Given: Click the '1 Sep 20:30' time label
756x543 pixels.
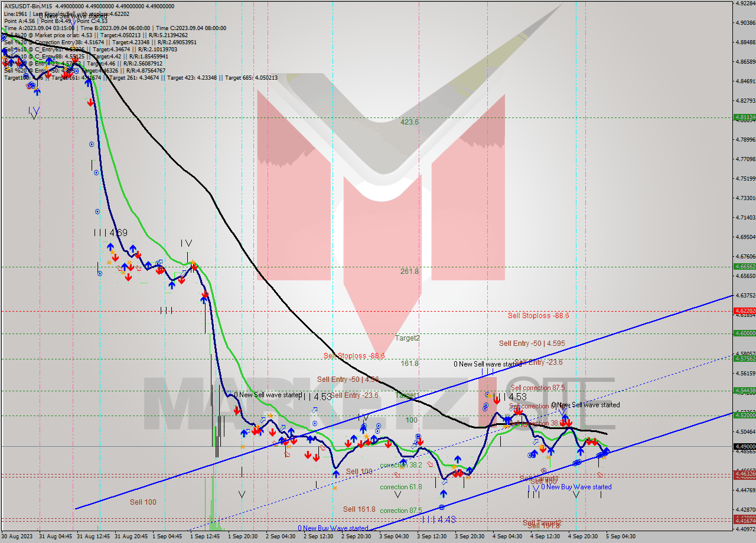Looking at the screenshot, I should [x=243, y=537].
